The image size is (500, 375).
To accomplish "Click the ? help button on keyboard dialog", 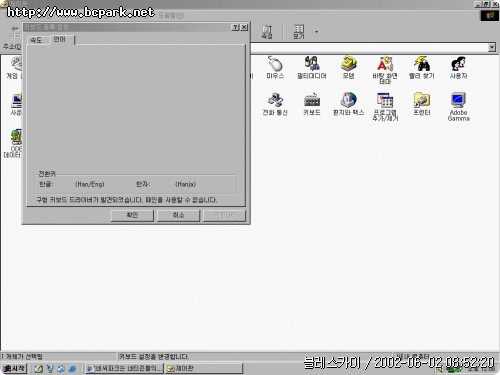I will click(x=236, y=27).
